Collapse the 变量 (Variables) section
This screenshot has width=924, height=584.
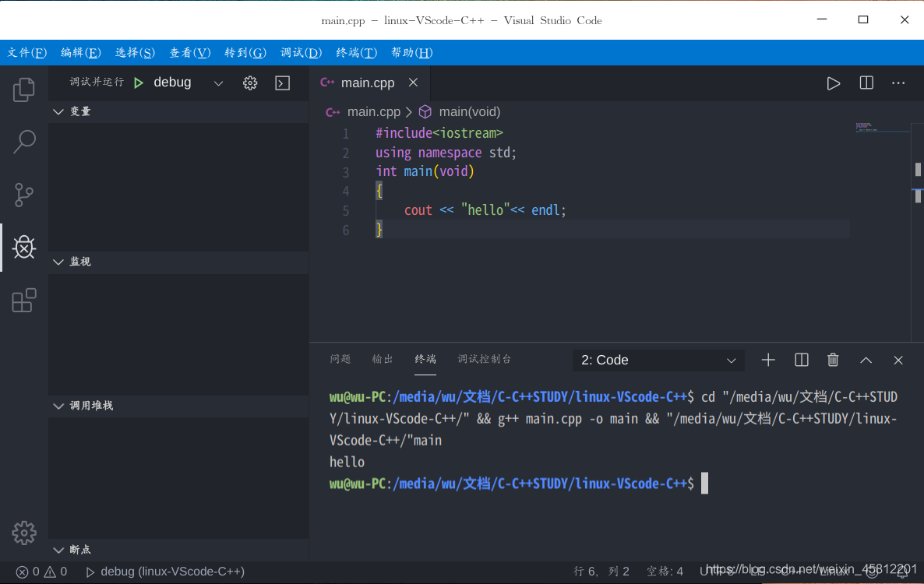point(178,111)
